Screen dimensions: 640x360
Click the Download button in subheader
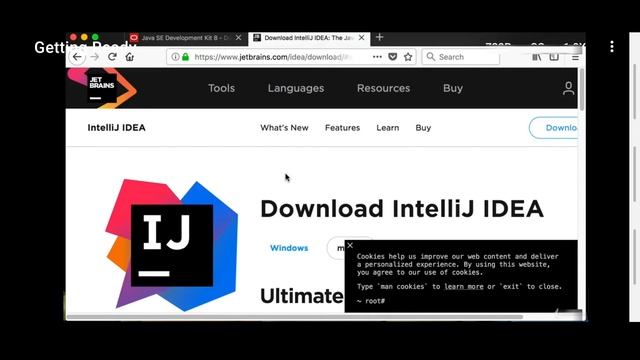[x=553, y=128]
